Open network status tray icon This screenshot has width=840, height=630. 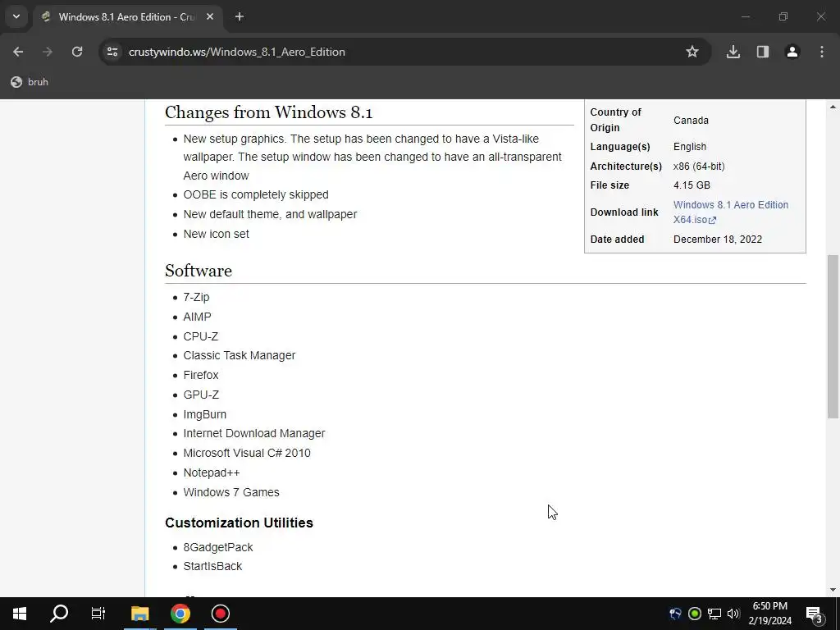click(x=714, y=614)
